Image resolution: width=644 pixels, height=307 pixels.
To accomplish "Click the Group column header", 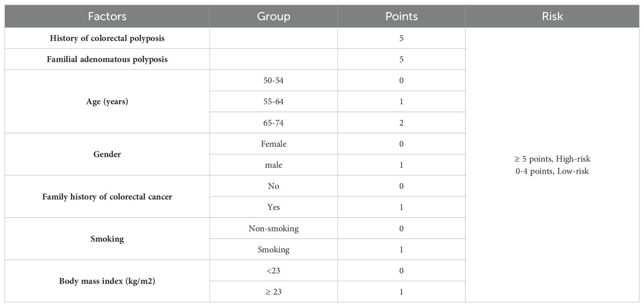I will [x=273, y=16].
